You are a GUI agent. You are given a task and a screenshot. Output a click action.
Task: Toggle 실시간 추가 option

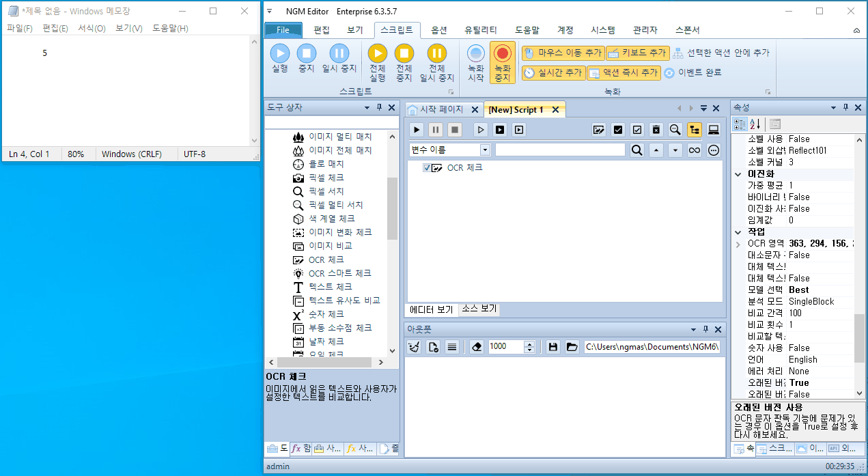click(x=553, y=72)
